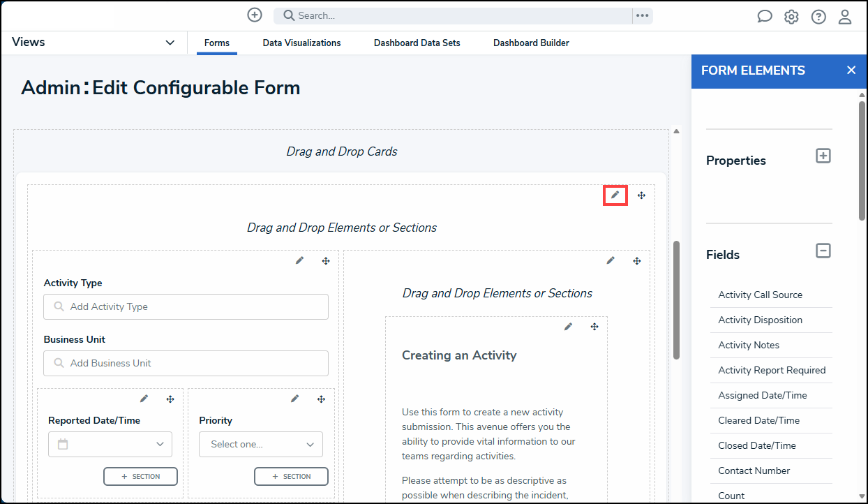The width and height of the screenshot is (868, 504).
Task: Open the settings gear icon
Action: (791, 17)
